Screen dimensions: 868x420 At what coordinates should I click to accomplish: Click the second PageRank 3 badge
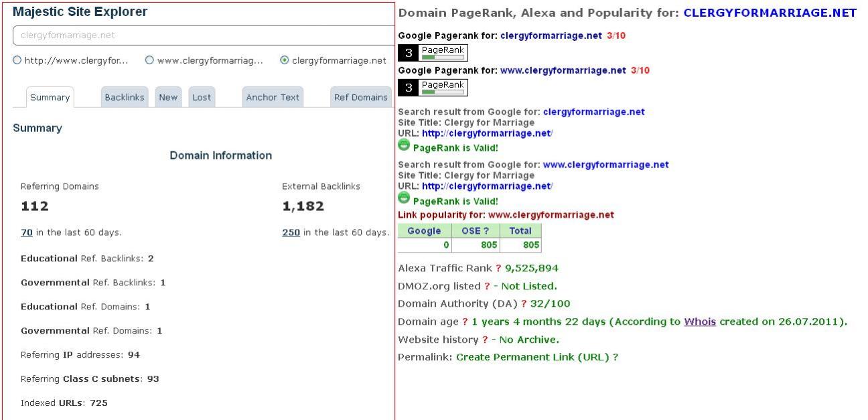[x=433, y=88]
